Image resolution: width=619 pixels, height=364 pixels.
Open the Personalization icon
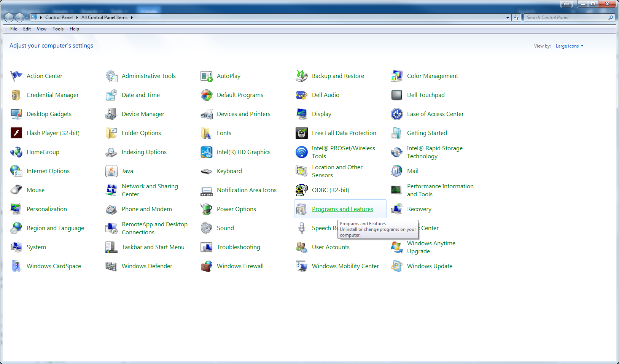[x=16, y=209]
